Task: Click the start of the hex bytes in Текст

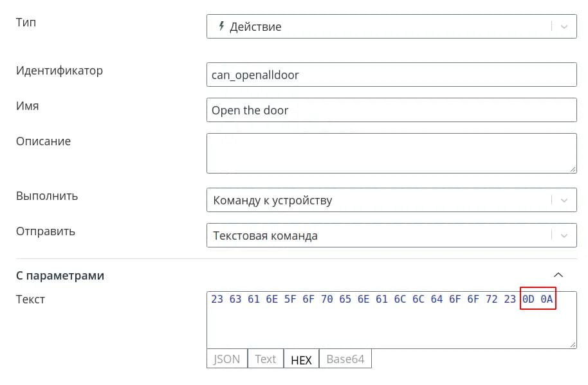Action: [212, 300]
